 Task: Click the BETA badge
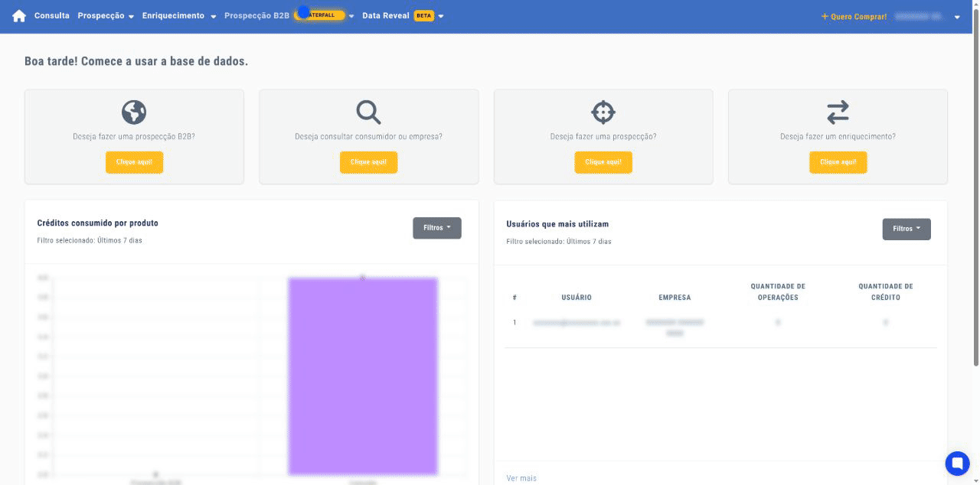(x=423, y=15)
